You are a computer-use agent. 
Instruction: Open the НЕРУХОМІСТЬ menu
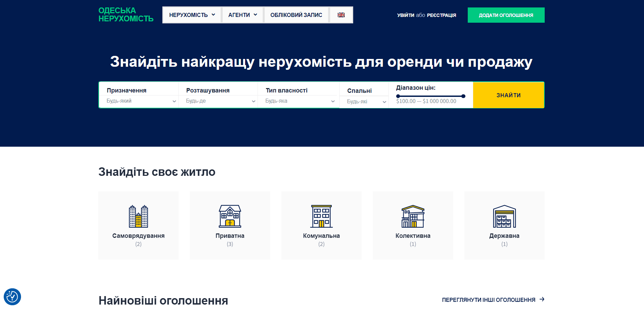(192, 15)
